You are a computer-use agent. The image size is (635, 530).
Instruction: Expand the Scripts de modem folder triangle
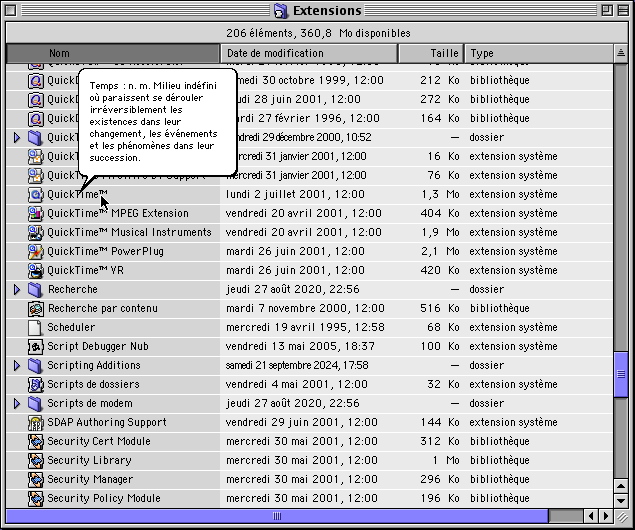(17, 404)
